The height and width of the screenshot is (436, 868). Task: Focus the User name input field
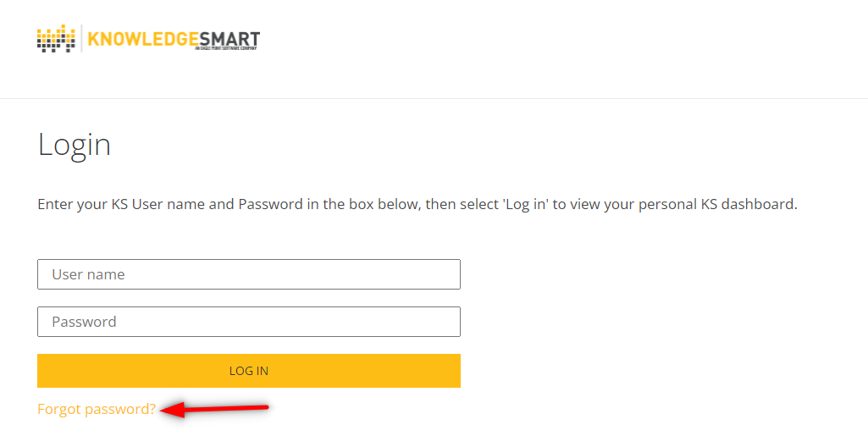249,274
